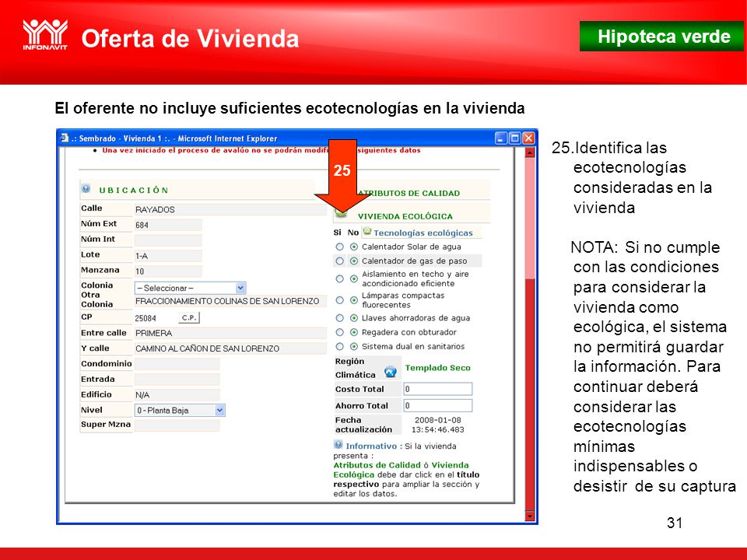Click the Costo Total input box
The height and width of the screenshot is (560, 747).
tap(438, 389)
